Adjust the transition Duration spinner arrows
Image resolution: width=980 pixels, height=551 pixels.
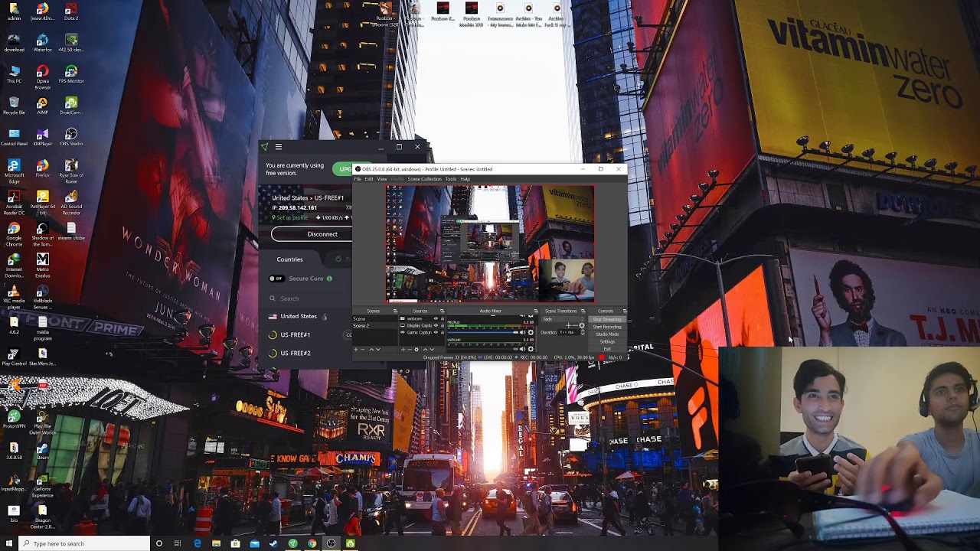[x=583, y=332]
